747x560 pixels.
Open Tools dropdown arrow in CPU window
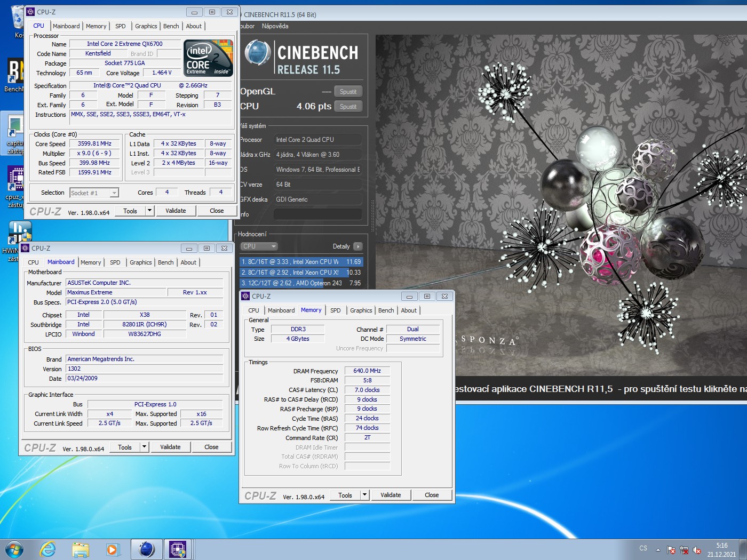[149, 211]
